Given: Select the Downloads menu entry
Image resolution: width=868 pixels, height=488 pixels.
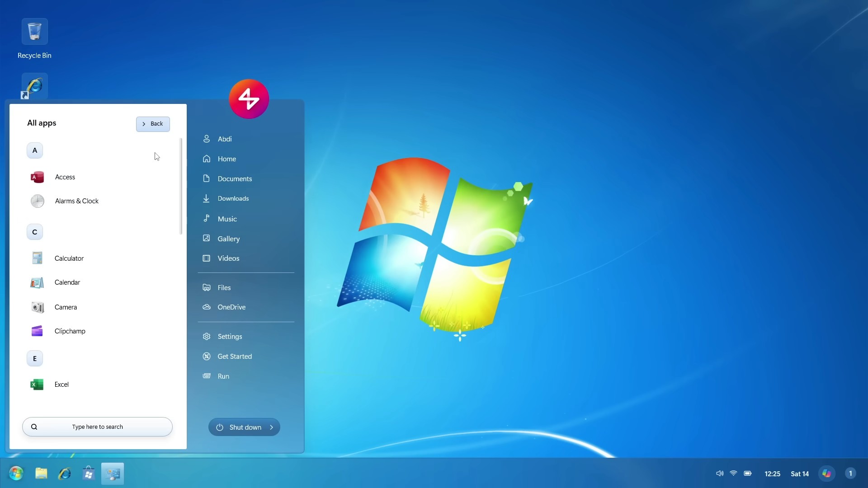Looking at the screenshot, I should click(233, 199).
